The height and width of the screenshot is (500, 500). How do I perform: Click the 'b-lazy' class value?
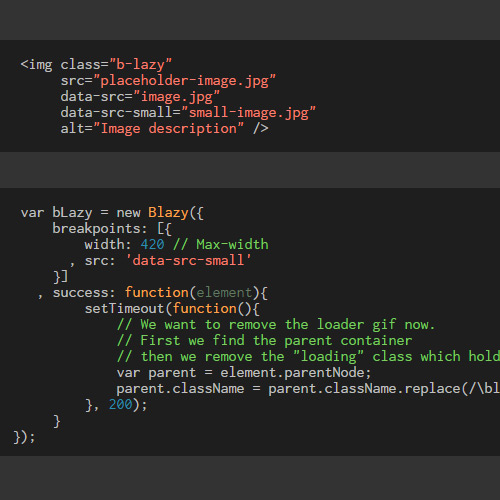tap(140, 65)
